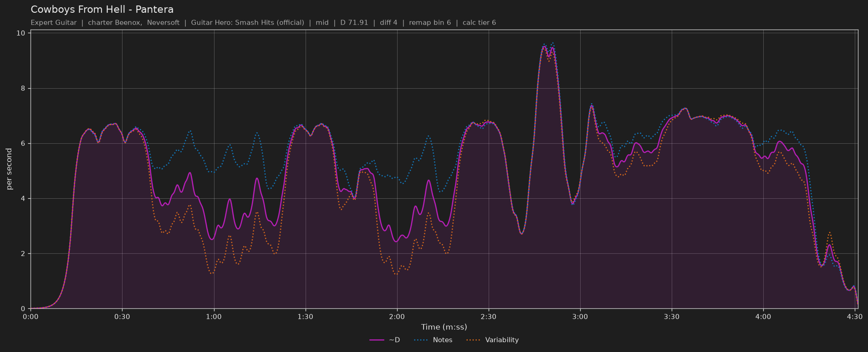868x352 pixels.
Task: Click the '4:30' x-axis tick label
Action: [x=855, y=317]
